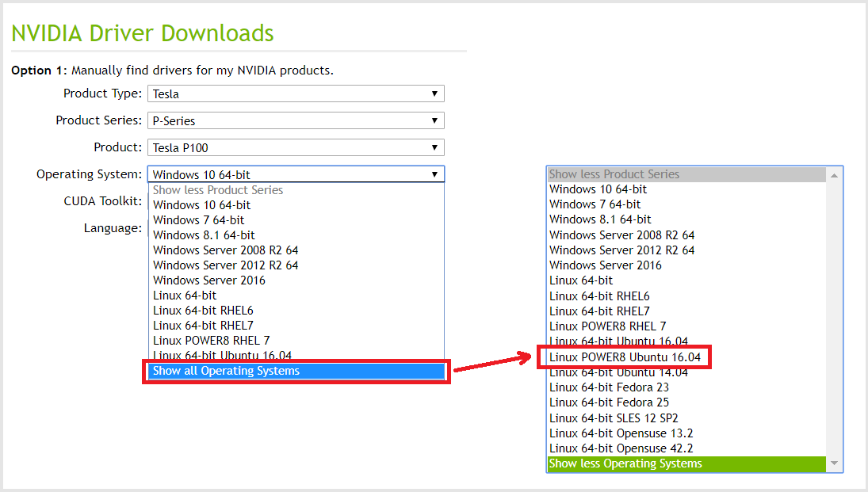Pick Linux 64-bit Opensuse 42.2
Screen dimensions: 868x492
tap(686, 448)
